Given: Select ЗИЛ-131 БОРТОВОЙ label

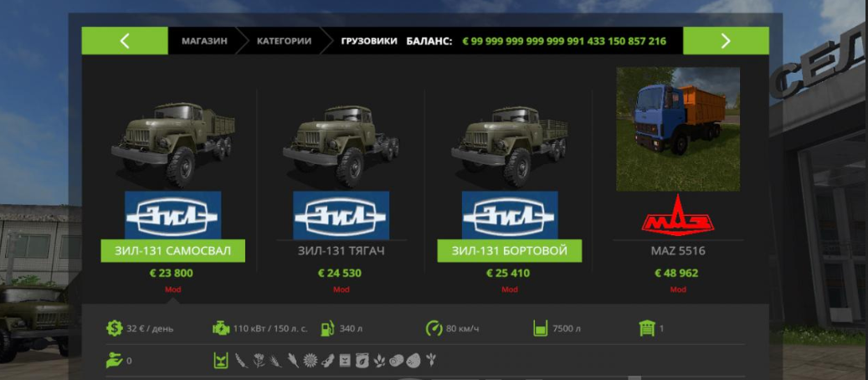Looking at the screenshot, I should click(x=509, y=251).
